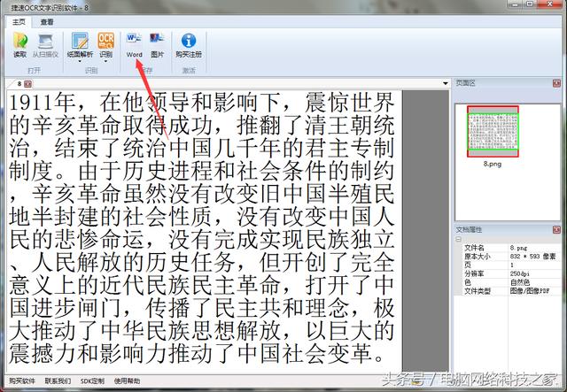Open 使用帮助 in the status bar
Image resolution: width=567 pixels, height=392 pixels.
[128, 380]
